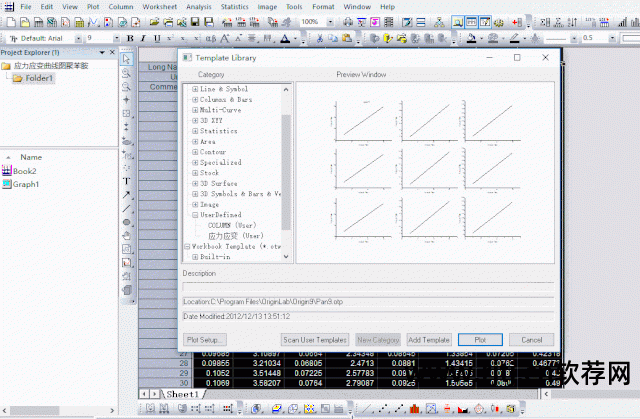
Task: Select the Zoom In tool
Action: click(x=127, y=73)
